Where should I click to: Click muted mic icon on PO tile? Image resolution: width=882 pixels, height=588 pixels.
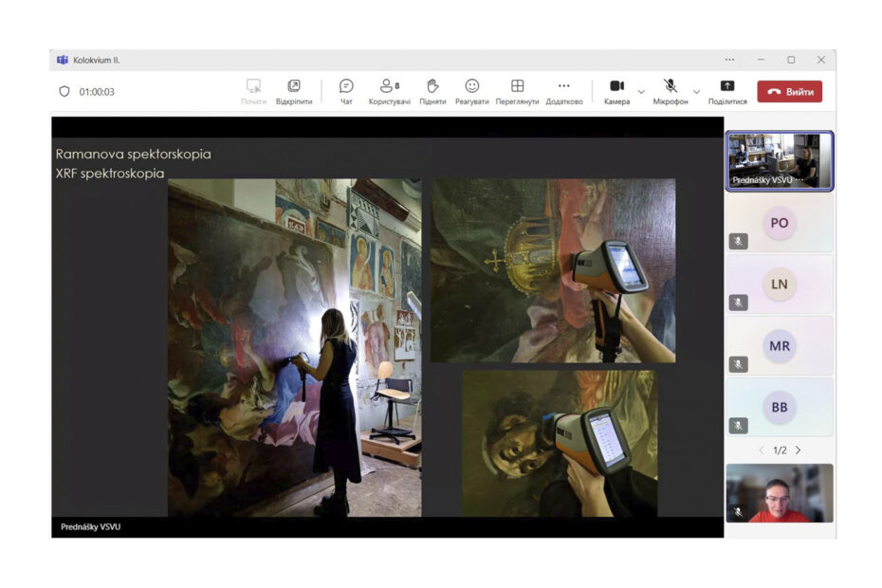point(739,242)
